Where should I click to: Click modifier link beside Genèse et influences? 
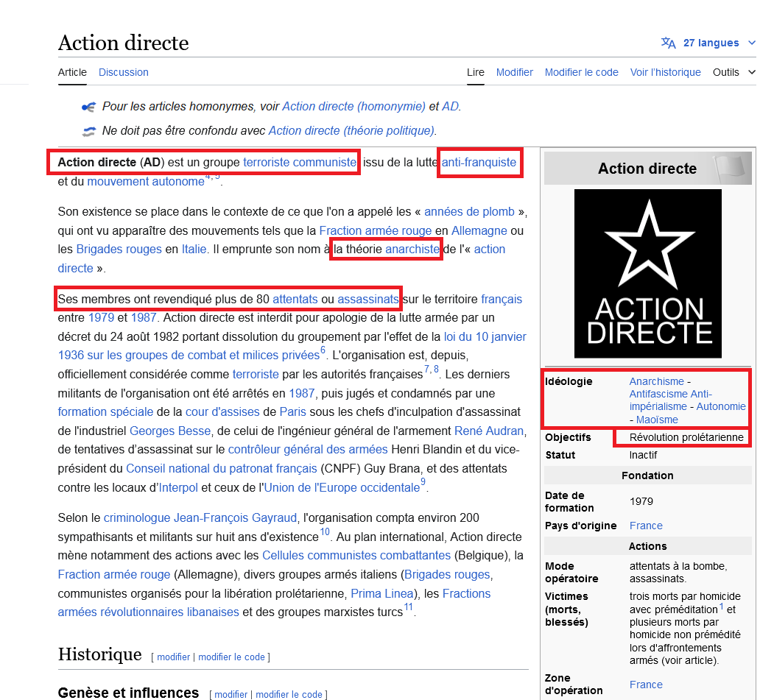[231, 695]
